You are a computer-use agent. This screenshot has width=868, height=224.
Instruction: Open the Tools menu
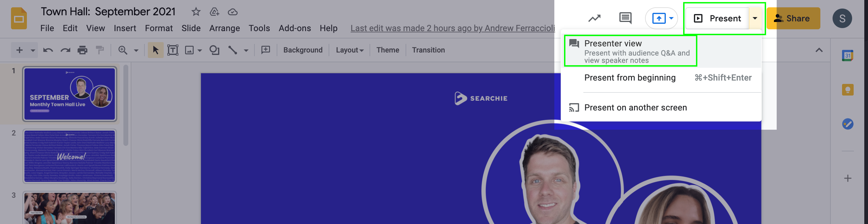[259, 28]
